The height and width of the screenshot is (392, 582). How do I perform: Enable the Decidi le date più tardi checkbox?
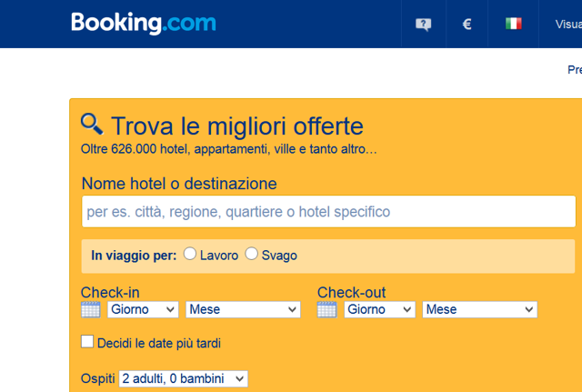click(87, 341)
